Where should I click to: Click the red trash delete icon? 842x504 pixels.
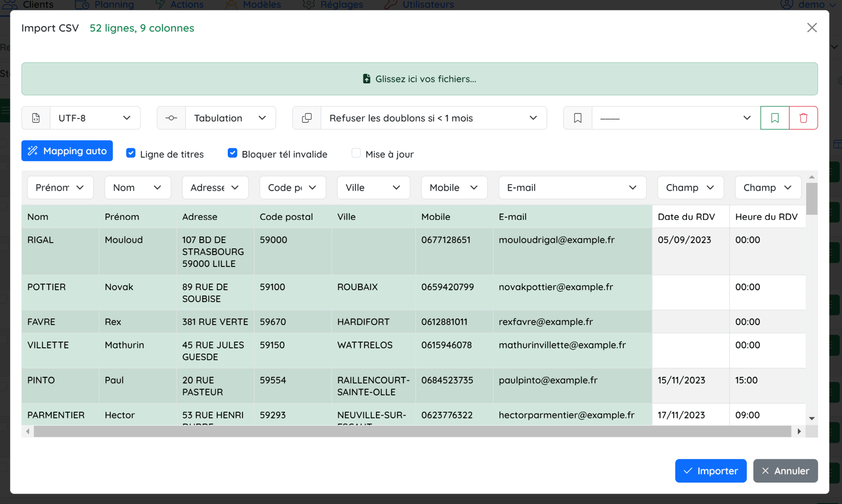(x=803, y=118)
